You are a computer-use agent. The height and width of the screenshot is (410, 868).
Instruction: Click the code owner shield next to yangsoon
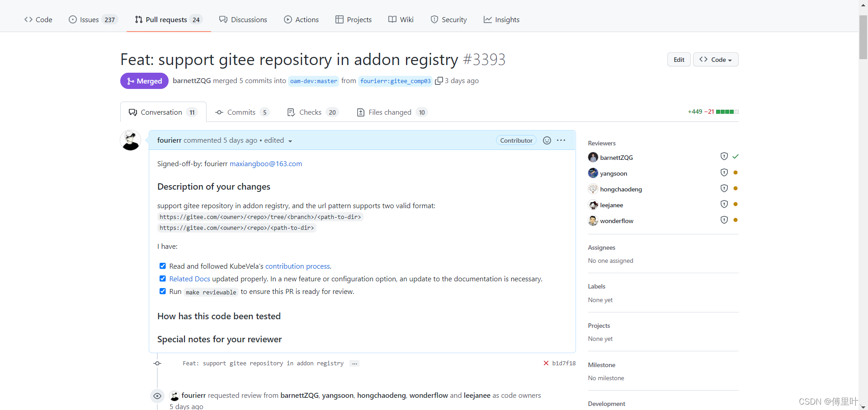point(724,172)
